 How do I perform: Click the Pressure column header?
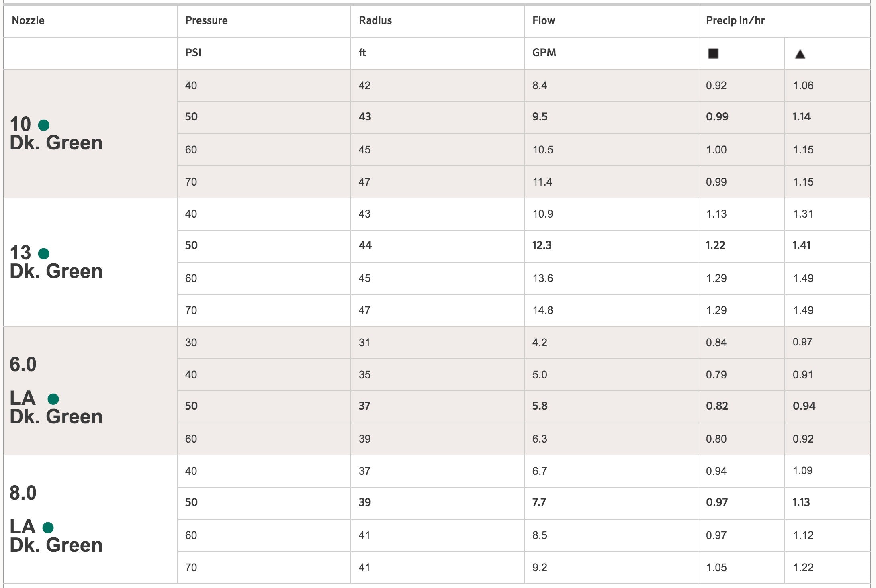coord(206,20)
